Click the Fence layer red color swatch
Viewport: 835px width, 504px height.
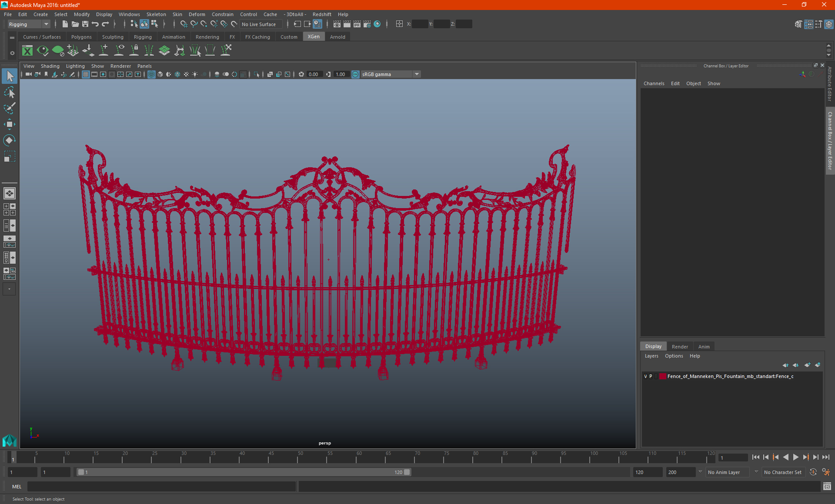click(x=663, y=376)
